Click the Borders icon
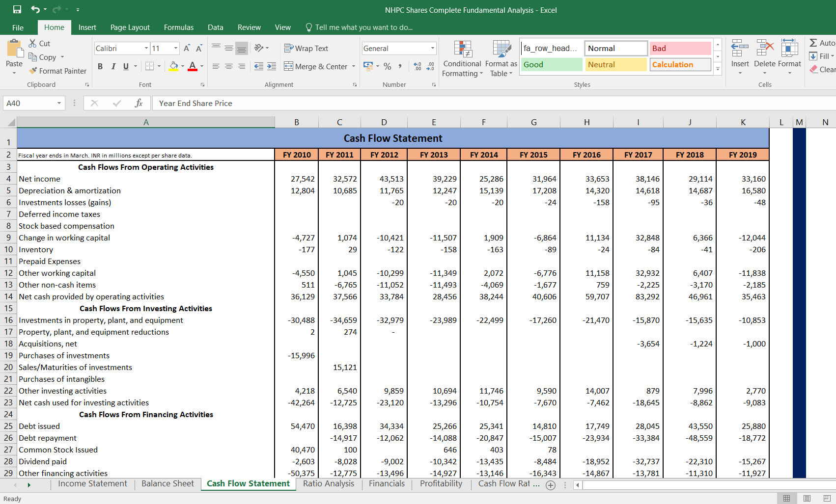Image resolution: width=836 pixels, height=504 pixels. (150, 66)
